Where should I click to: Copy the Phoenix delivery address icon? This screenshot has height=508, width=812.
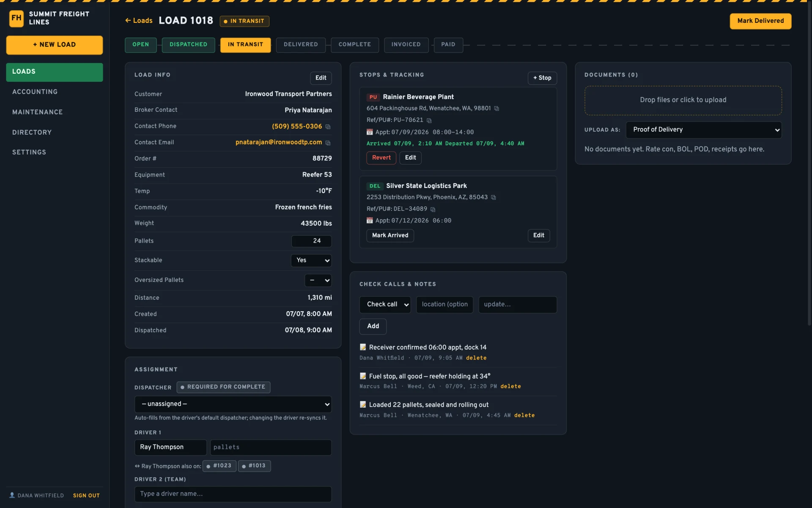tap(493, 198)
